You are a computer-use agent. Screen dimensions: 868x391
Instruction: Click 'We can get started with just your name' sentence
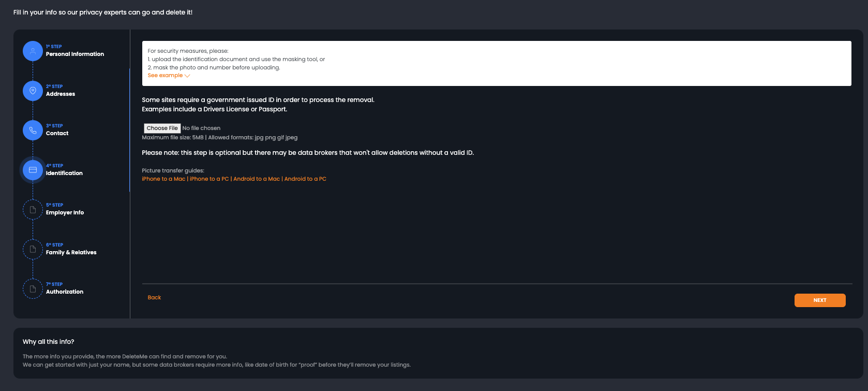tap(217, 365)
